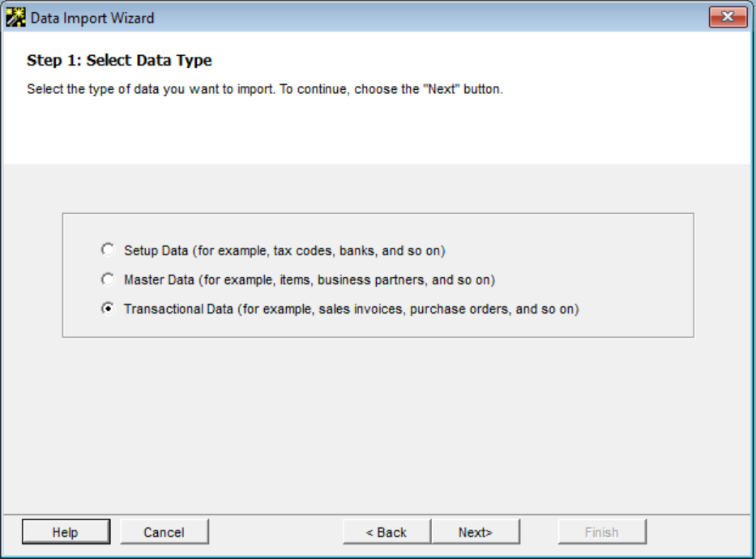This screenshot has width=756, height=559.
Task: Click the 'Setup Data (for example, tax codes' label
Action: pyautogui.click(x=284, y=250)
